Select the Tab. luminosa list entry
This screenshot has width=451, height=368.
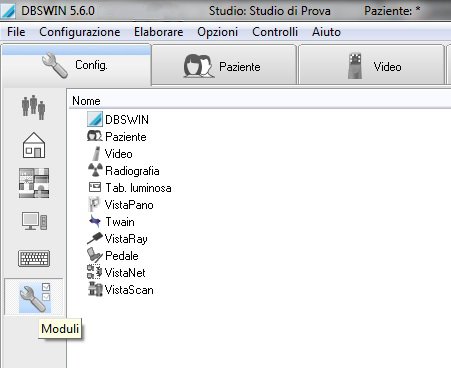pyautogui.click(x=130, y=188)
